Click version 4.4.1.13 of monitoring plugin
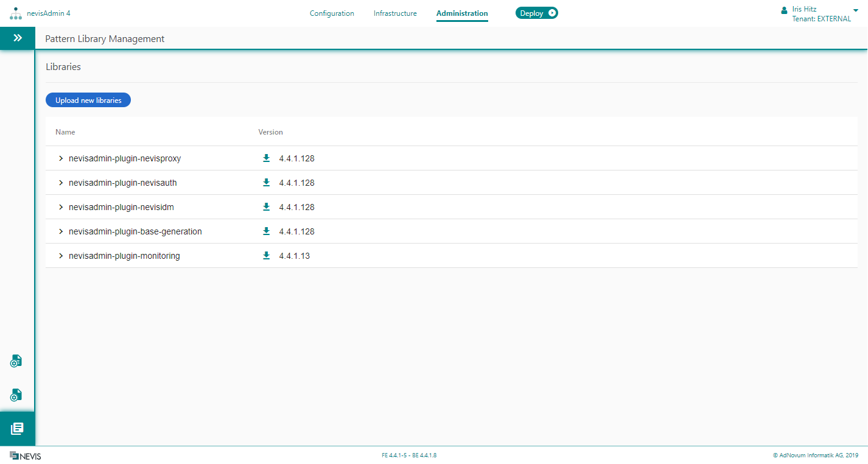 coord(295,256)
